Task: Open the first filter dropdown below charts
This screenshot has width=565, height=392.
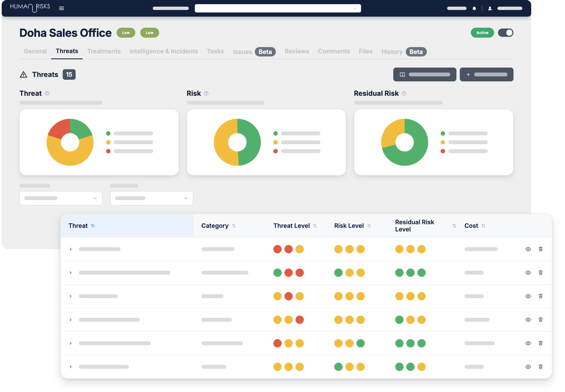Action: 61,198
